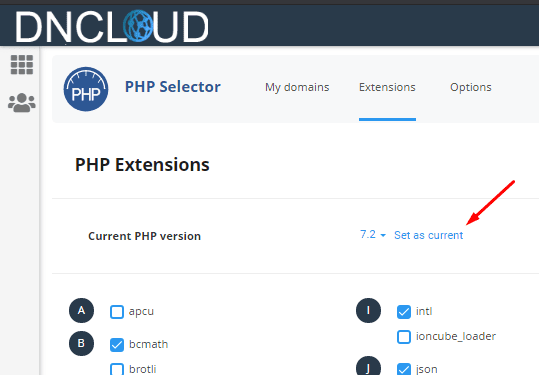The height and width of the screenshot is (375, 539).
Task: Tick the brotli extension checkbox
Action: tap(117, 369)
